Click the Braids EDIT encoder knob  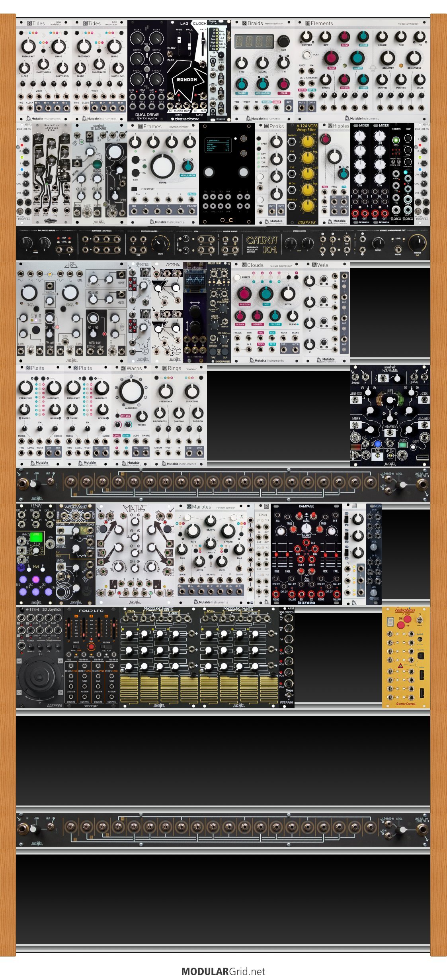(x=283, y=41)
